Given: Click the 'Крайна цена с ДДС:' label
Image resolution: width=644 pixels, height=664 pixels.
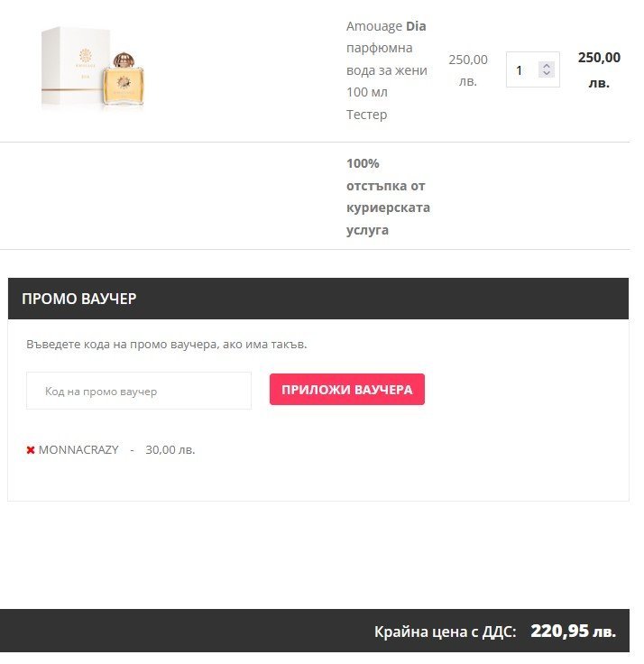Looking at the screenshot, I should [x=445, y=632].
